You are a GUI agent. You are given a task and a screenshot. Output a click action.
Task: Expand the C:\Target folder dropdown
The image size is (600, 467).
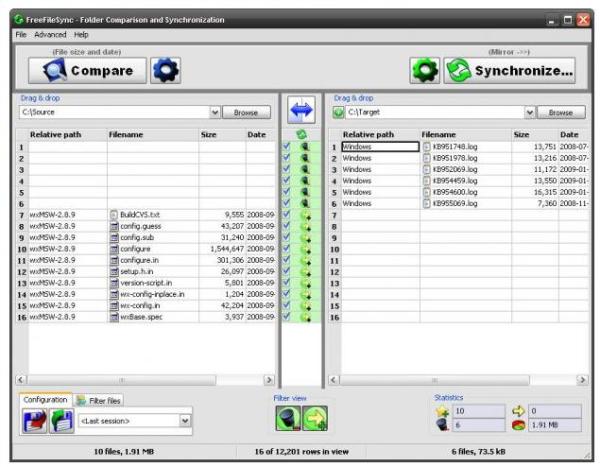click(530, 113)
